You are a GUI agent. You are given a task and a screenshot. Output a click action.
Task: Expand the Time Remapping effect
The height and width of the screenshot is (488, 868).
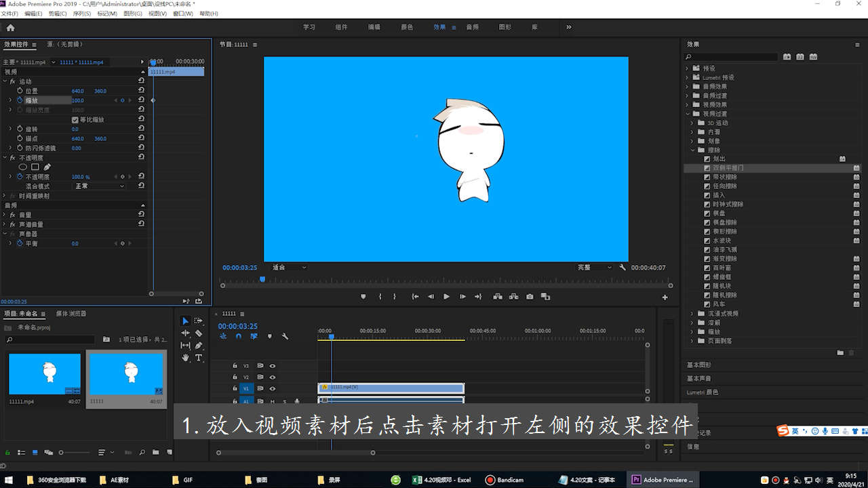point(5,196)
